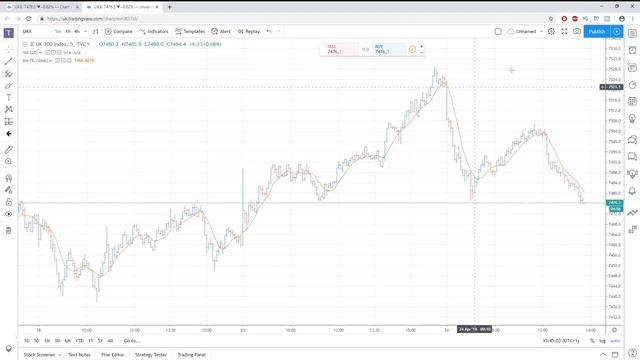Select the 4h timeframe
The image size is (640, 360).
tap(77, 31)
